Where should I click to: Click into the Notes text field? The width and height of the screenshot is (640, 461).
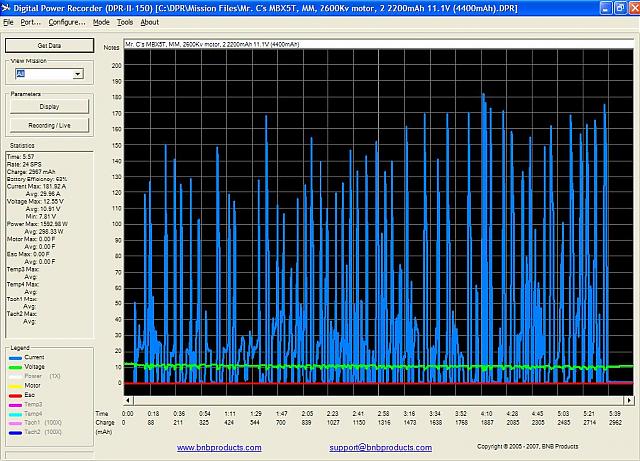tap(370, 46)
